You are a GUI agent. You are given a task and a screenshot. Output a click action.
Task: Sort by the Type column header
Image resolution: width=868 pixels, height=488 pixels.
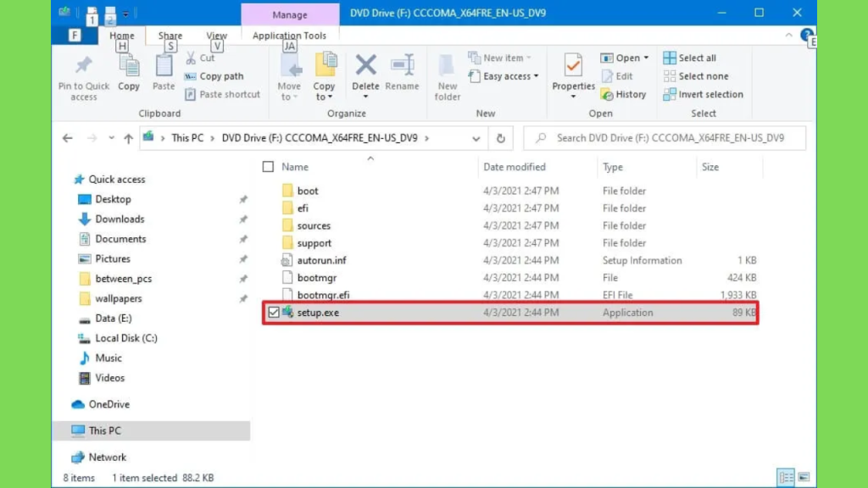[613, 167]
